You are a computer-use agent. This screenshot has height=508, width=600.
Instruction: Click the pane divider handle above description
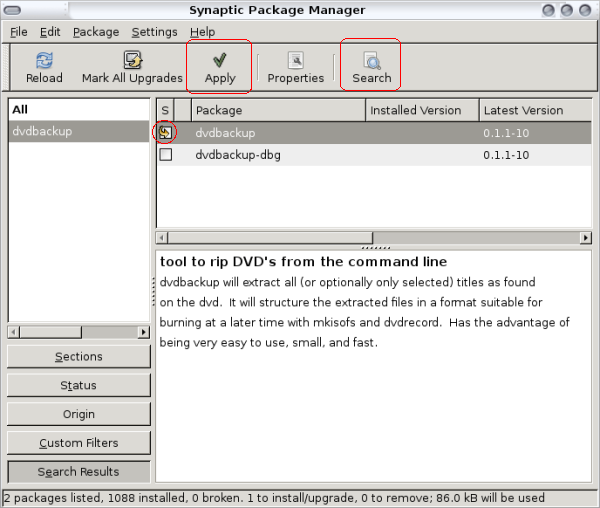click(x=375, y=247)
